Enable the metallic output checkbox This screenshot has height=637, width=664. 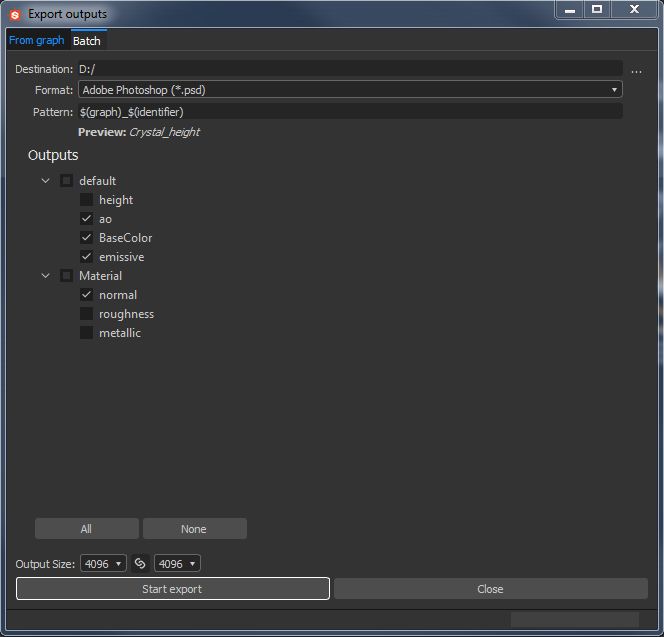pyautogui.click(x=86, y=333)
